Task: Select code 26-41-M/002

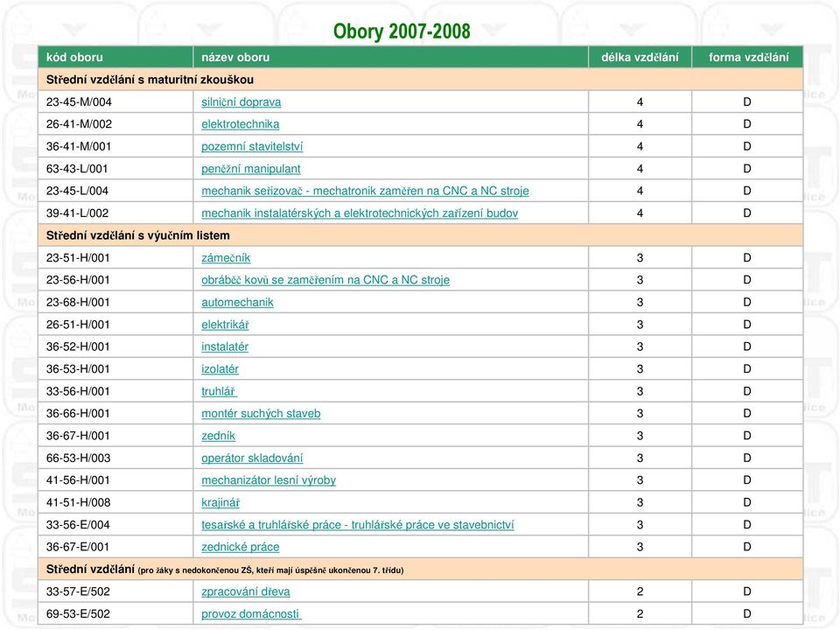Action: 79,124
